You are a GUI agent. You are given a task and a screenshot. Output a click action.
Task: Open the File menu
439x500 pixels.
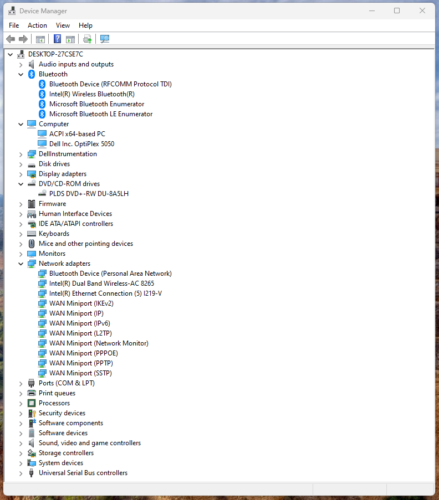click(14, 25)
